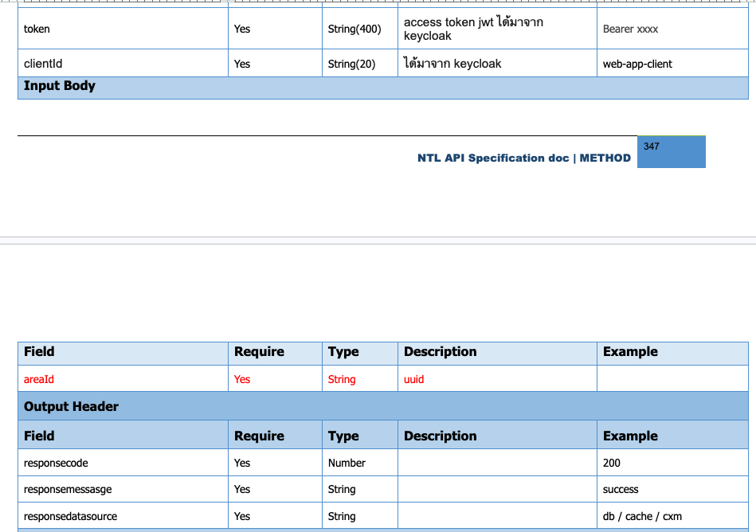Click the Number type cell for responsecode
The width and height of the screenshot is (756, 532).
(347, 463)
